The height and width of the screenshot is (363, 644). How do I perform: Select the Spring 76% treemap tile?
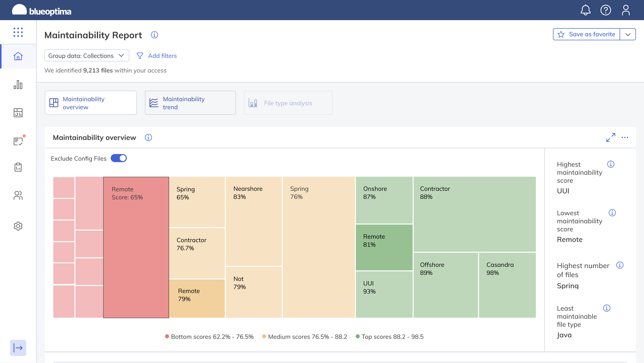click(319, 247)
